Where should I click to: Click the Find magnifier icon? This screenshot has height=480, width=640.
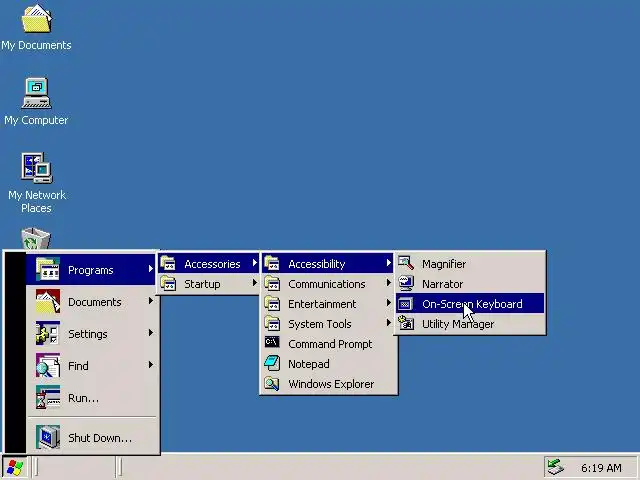pos(48,365)
